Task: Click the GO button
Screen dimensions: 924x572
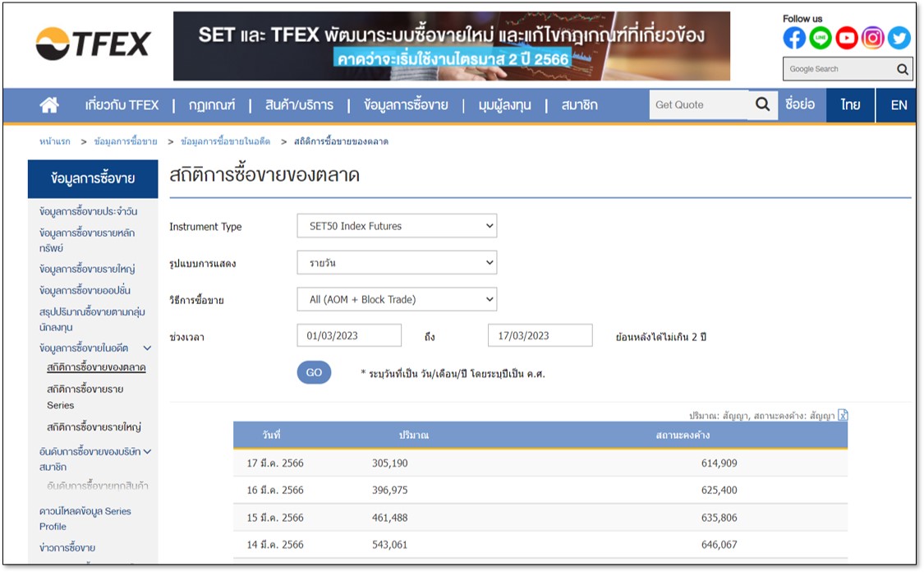Action: click(x=314, y=372)
